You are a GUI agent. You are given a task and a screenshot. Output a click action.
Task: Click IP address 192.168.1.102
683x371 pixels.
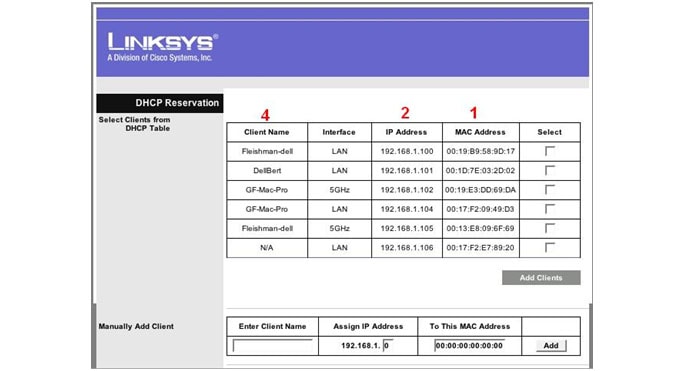click(407, 190)
